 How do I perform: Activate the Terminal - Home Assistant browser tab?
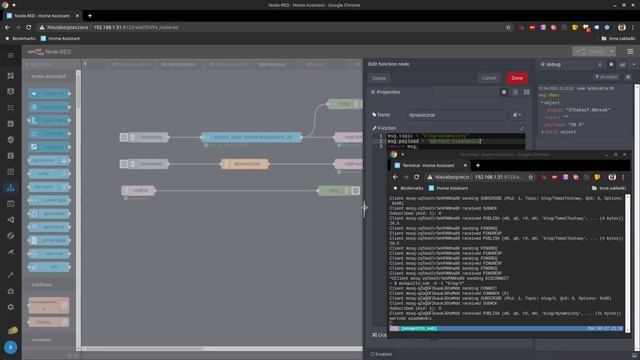pyautogui.click(x=428, y=166)
